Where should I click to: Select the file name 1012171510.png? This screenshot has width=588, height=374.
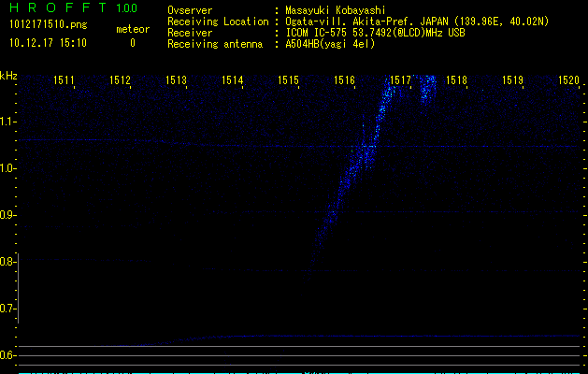point(49,24)
